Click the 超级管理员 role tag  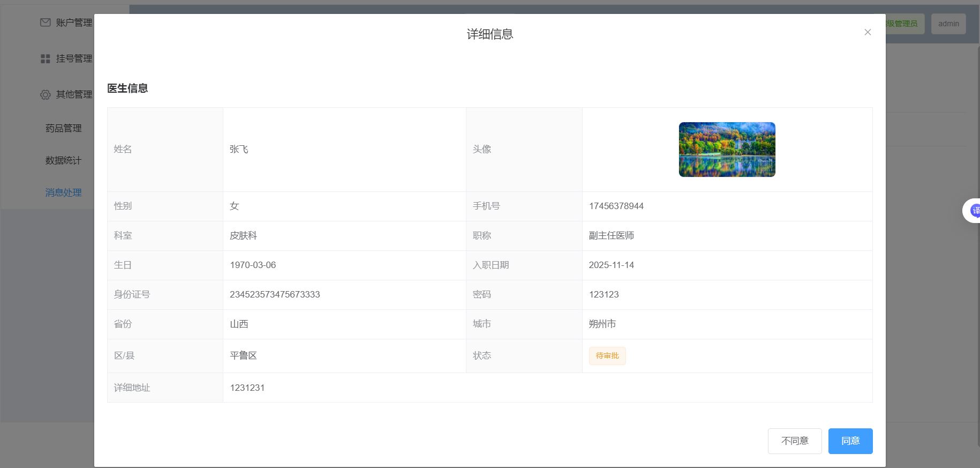pyautogui.click(x=904, y=24)
